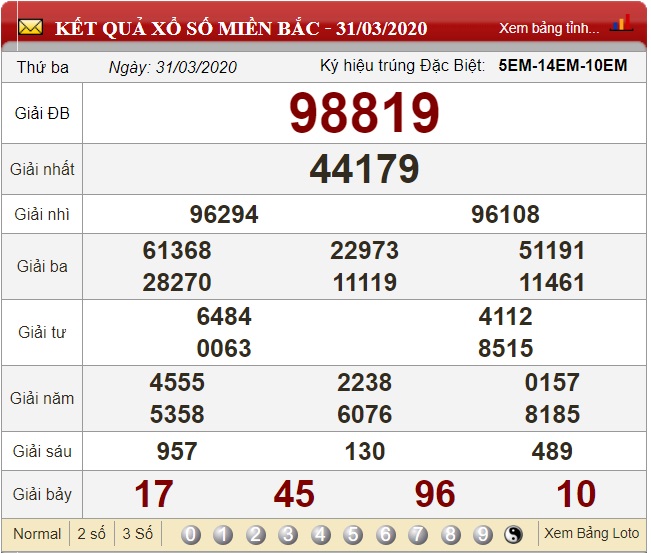This screenshot has height=553, width=651.
Task: Click the special prize number 98819
Action: point(364,112)
